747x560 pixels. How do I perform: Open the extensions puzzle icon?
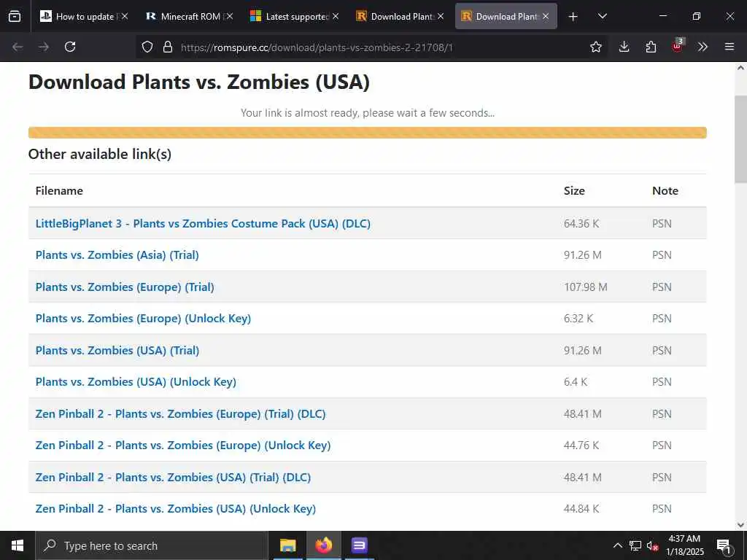pyautogui.click(x=651, y=47)
